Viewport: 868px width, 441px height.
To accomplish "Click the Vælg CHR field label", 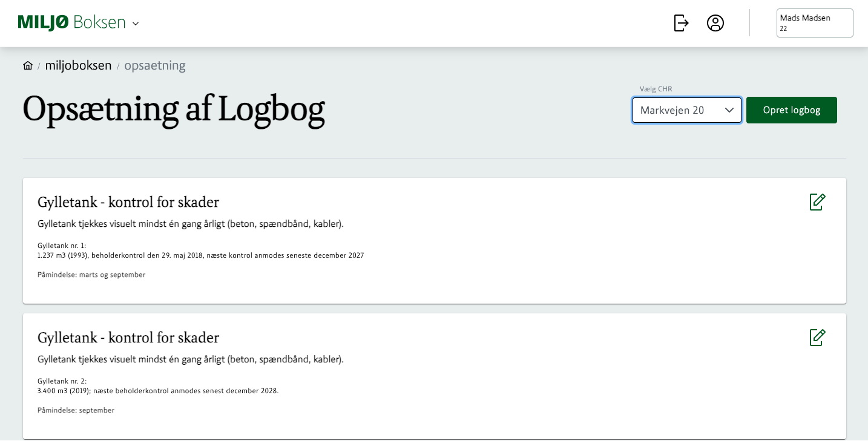I will point(656,89).
